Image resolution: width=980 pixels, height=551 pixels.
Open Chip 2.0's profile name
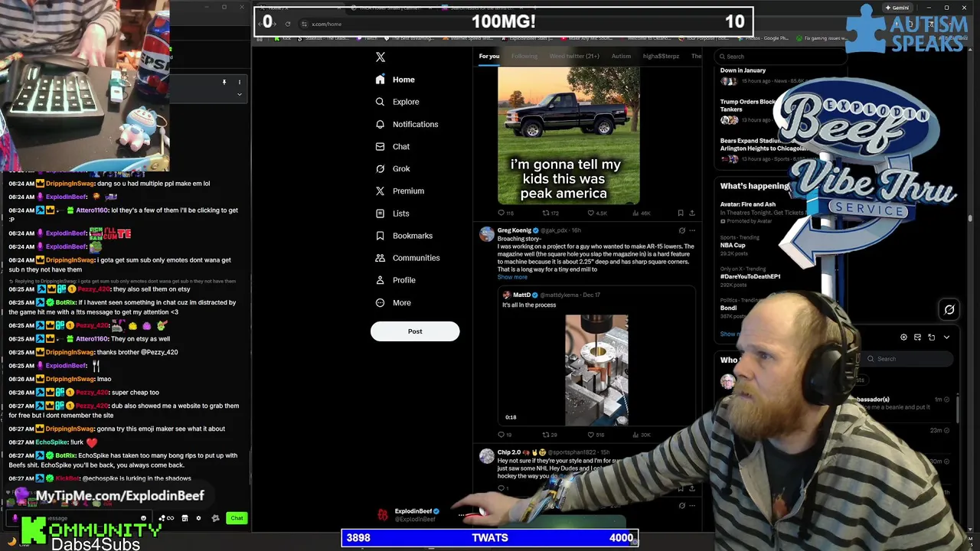[509, 452]
